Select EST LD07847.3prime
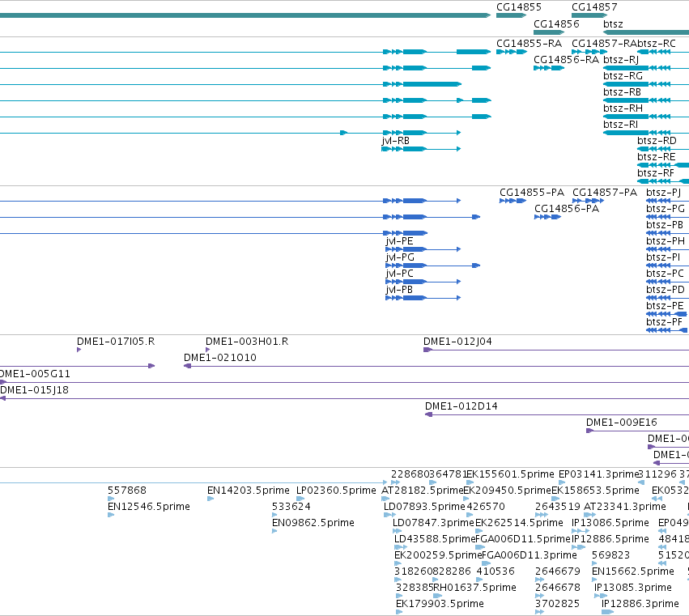 (434, 523)
